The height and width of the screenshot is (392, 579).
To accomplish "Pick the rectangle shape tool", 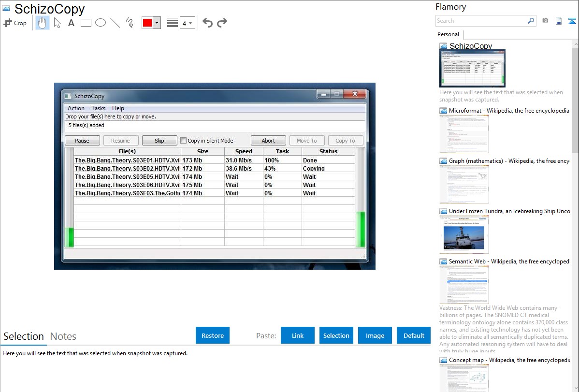I will (86, 23).
